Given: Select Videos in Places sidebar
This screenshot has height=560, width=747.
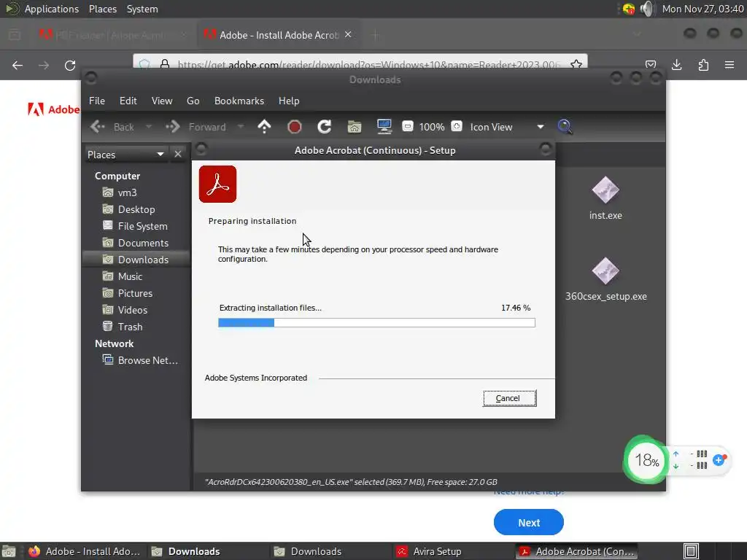Looking at the screenshot, I should 125,309.
